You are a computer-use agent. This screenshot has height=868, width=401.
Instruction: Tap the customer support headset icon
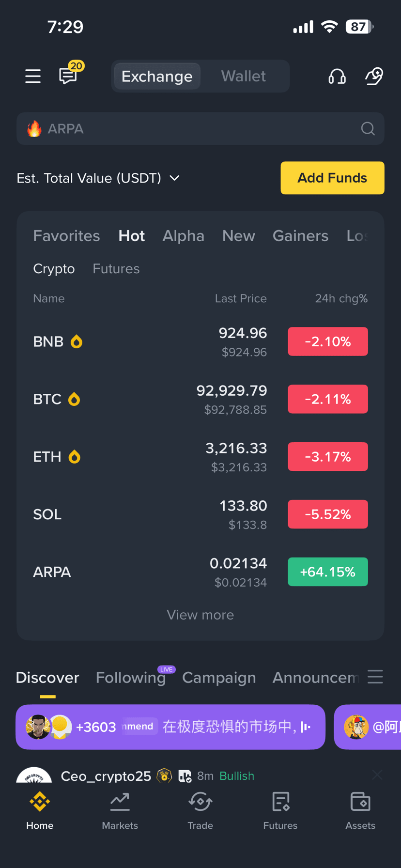click(337, 76)
